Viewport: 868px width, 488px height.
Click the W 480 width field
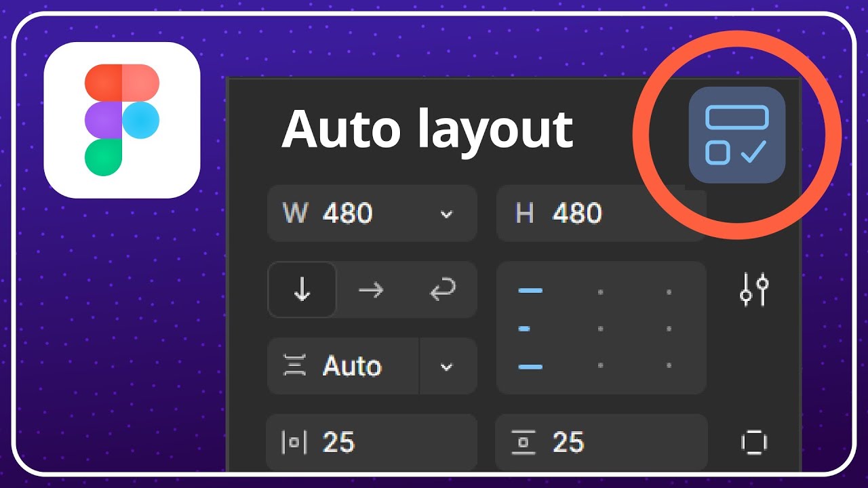pyautogui.click(x=372, y=213)
